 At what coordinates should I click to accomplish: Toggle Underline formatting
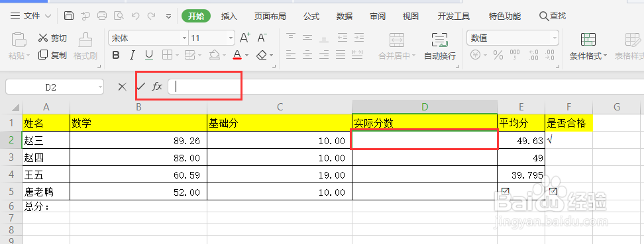(149, 55)
